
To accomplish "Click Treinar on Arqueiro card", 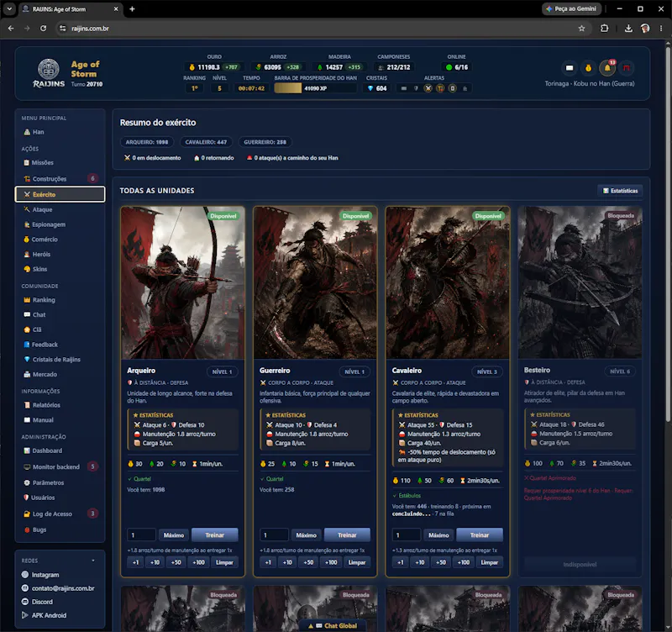I will [x=215, y=535].
